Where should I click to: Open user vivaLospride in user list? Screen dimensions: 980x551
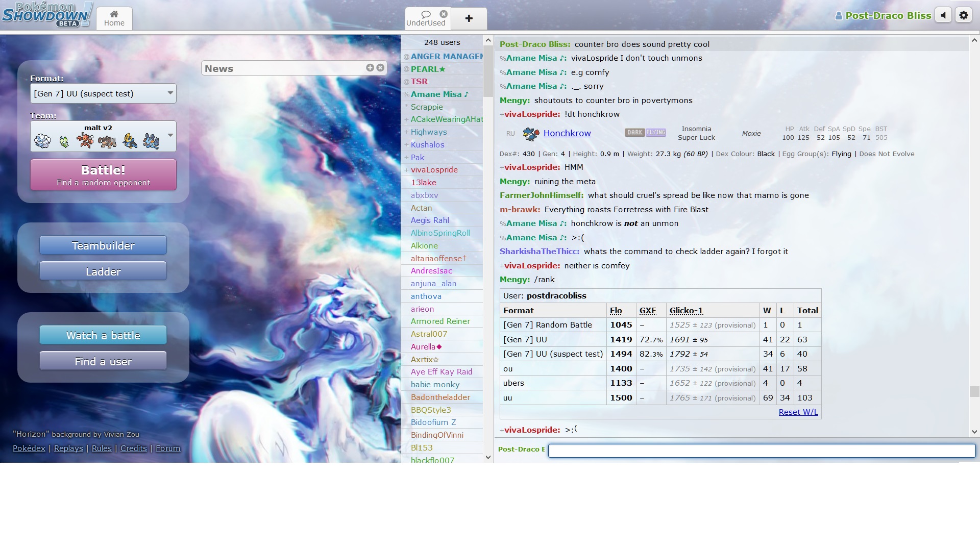434,170
